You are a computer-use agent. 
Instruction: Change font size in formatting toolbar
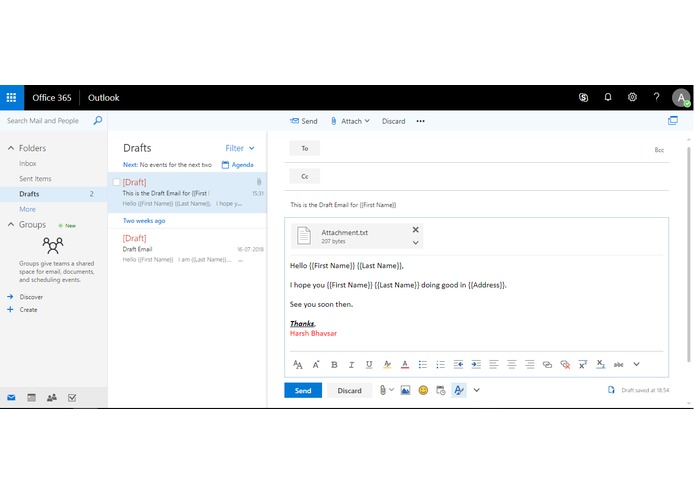pos(316,364)
